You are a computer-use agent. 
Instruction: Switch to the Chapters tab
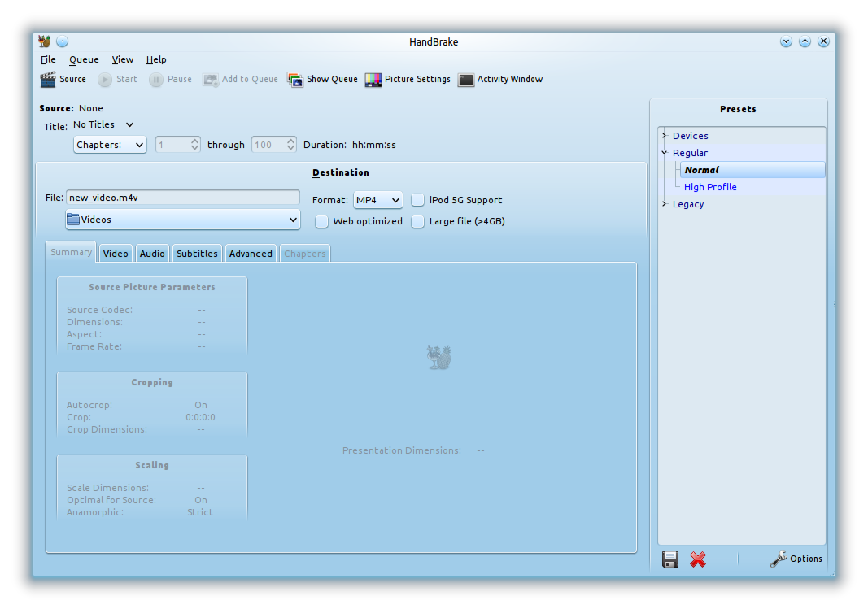pos(305,254)
